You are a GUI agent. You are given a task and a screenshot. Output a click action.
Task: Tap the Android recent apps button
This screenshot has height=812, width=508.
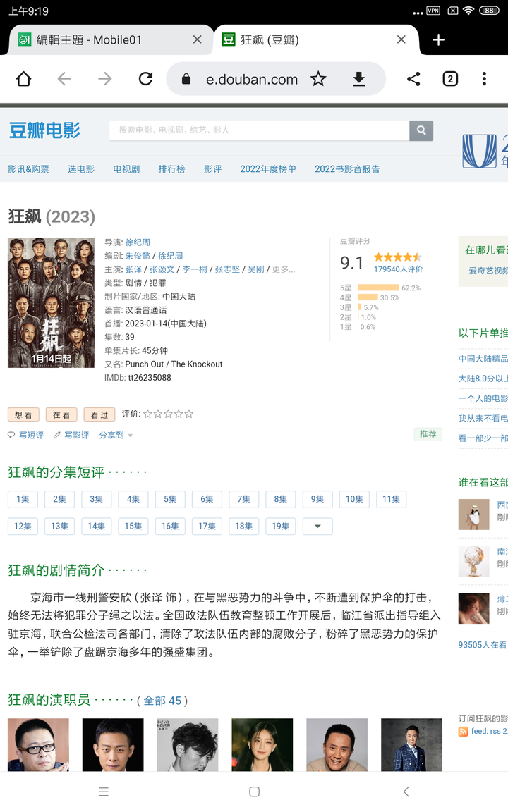coord(104,792)
